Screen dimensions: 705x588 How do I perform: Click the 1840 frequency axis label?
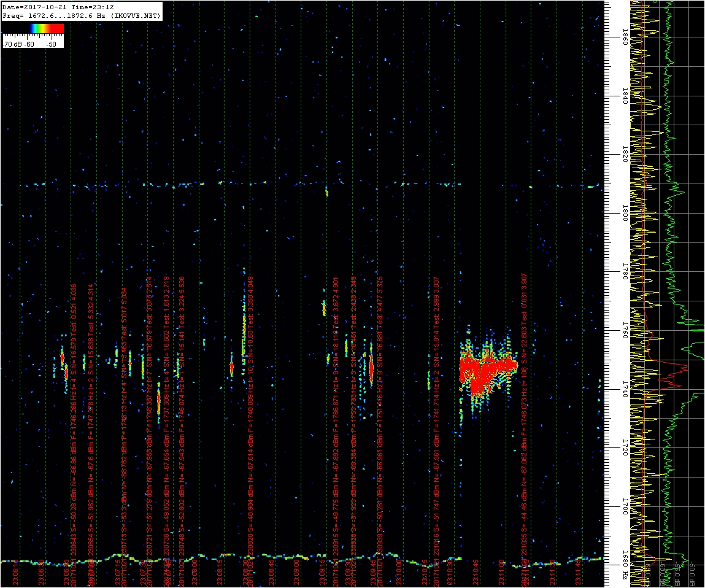624,96
